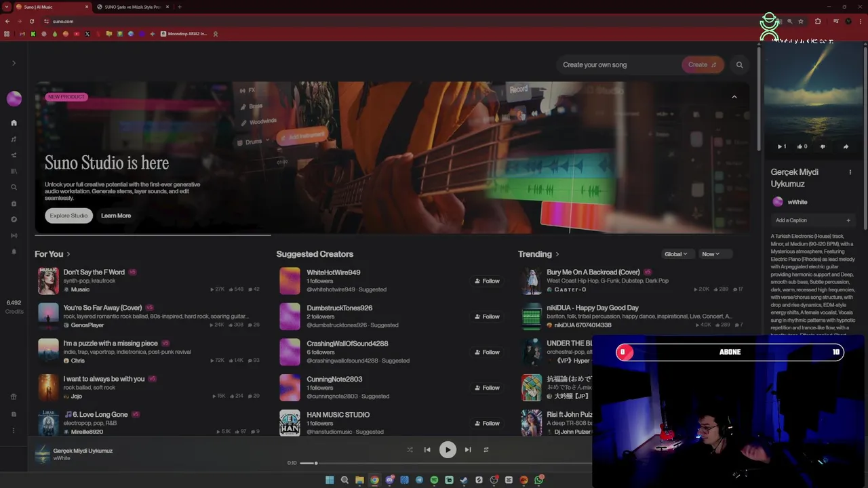Image resolution: width=868 pixels, height=488 pixels.
Task: Play the current song
Action: coord(448,449)
